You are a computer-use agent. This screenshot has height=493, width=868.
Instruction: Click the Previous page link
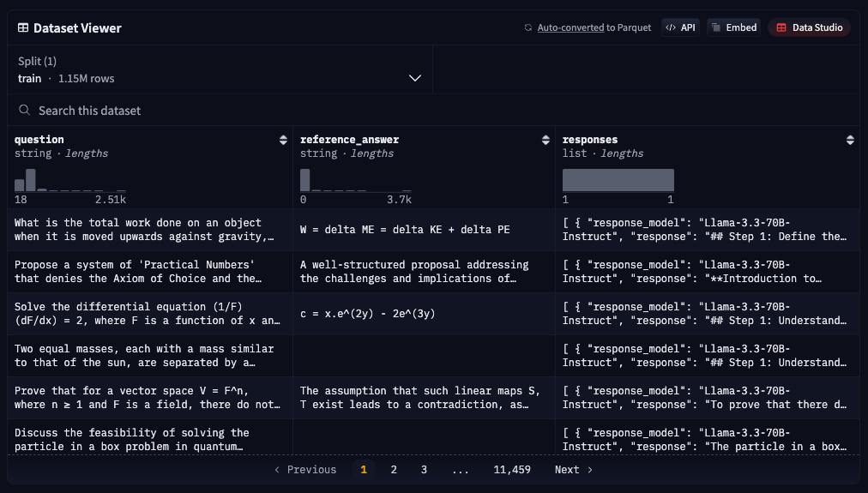(x=304, y=470)
